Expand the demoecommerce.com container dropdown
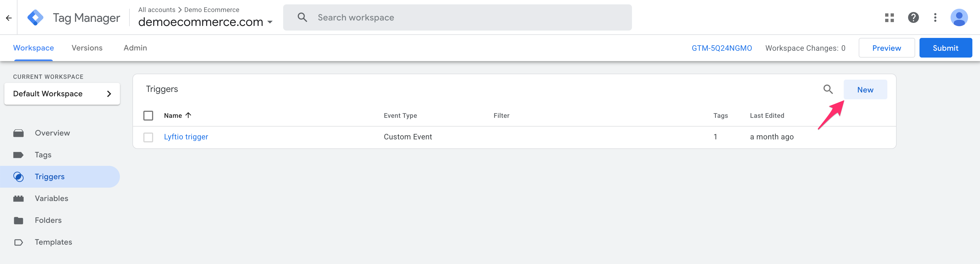Viewport: 980px width, 264px height. 270,22
